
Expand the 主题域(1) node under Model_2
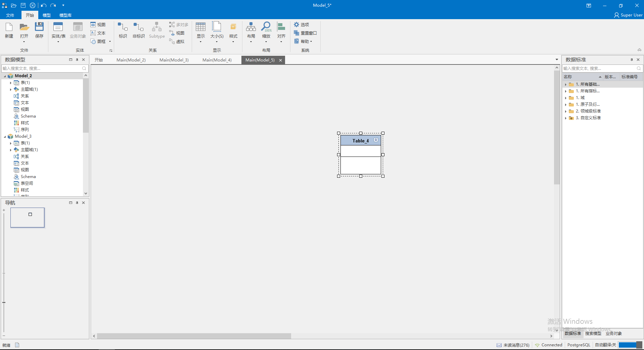pyautogui.click(x=11, y=89)
